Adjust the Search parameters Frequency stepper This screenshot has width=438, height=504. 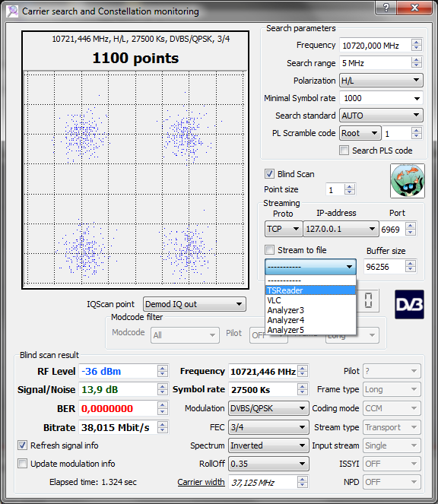[417, 46]
